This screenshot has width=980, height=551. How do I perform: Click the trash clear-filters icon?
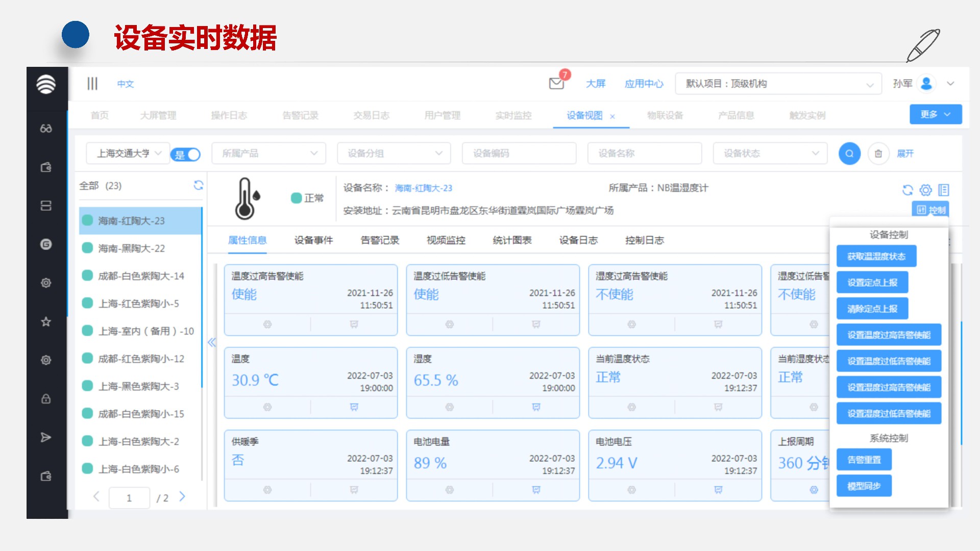pos(878,154)
